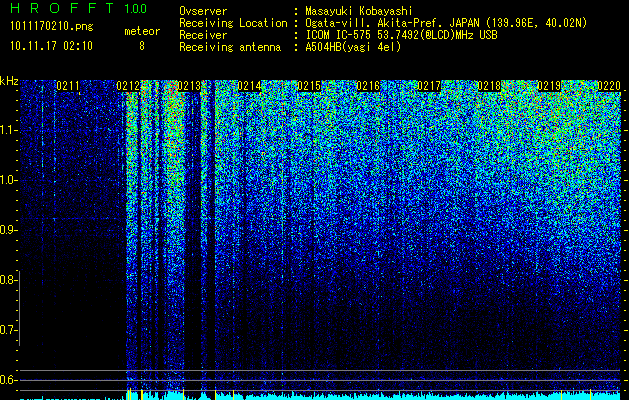Click the date stamp 10.11.17 02:10
This screenshot has width=629, height=400.
[x=51, y=46]
